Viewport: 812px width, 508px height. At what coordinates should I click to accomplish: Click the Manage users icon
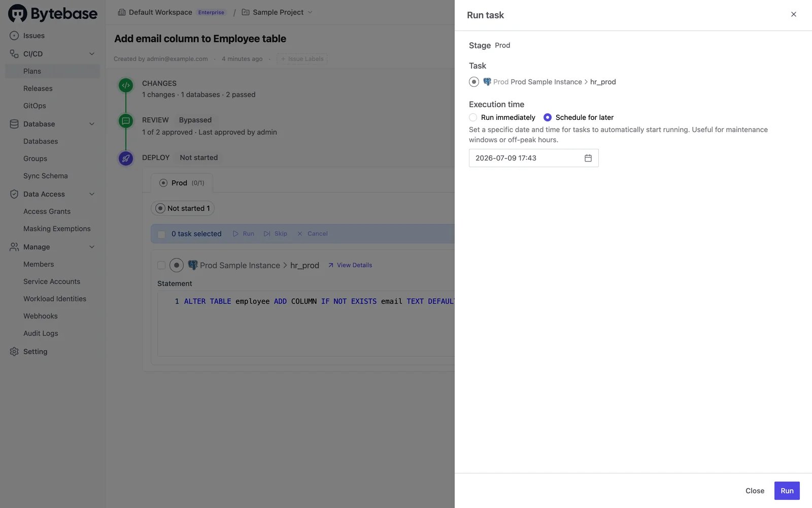[x=14, y=247]
